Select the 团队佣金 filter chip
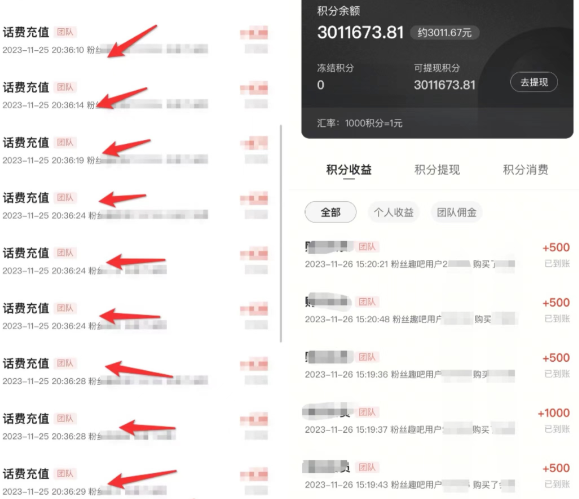Image resolution: width=579 pixels, height=499 pixels. click(x=457, y=212)
